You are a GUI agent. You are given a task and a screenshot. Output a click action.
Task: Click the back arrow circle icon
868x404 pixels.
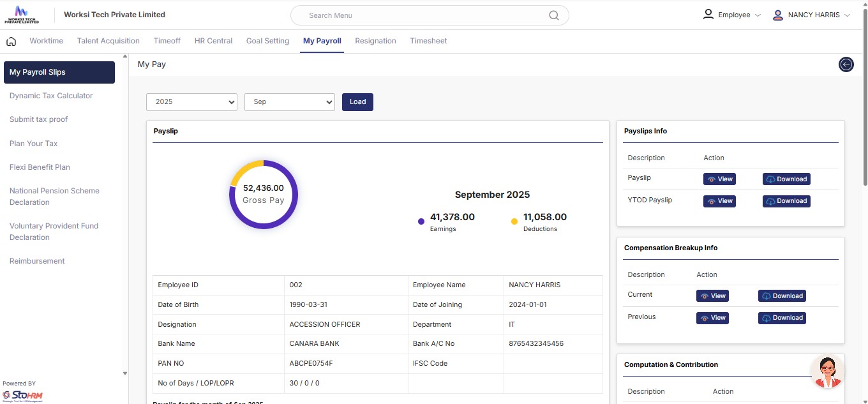(x=846, y=64)
